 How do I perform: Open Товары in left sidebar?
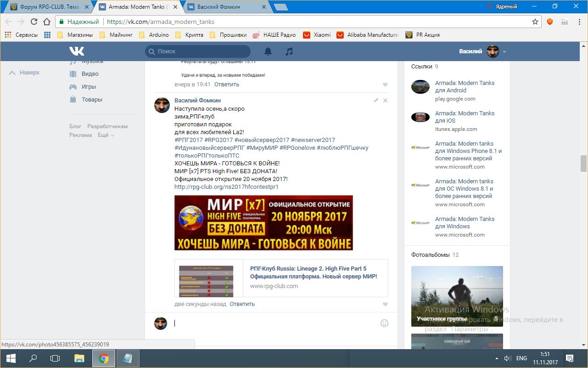click(x=92, y=99)
